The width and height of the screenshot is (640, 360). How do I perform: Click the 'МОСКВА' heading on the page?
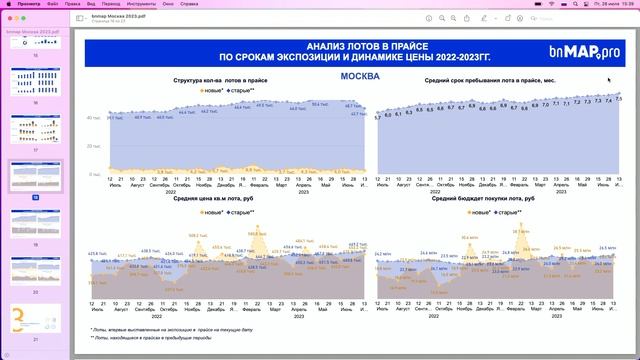pyautogui.click(x=360, y=76)
